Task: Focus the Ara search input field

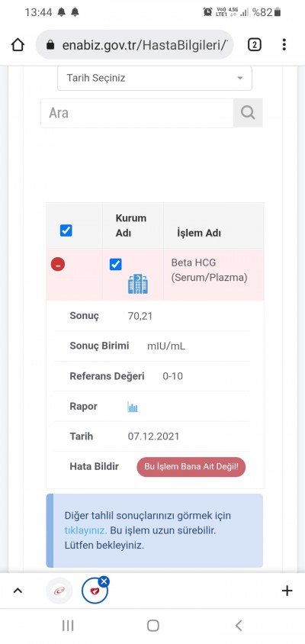Action: pyautogui.click(x=137, y=113)
